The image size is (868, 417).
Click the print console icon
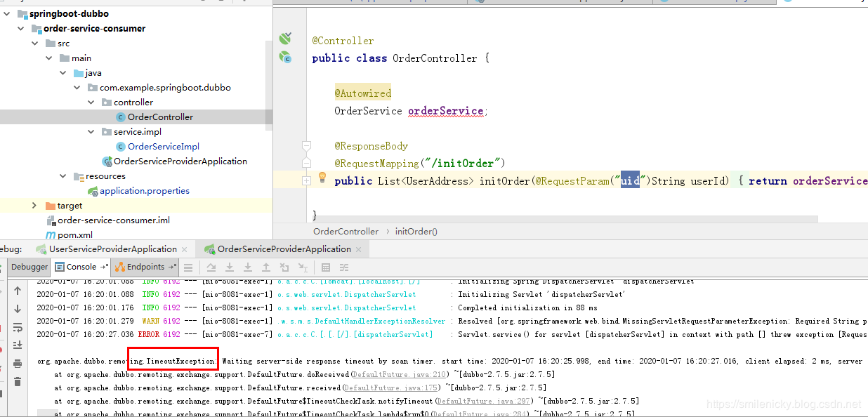point(18,364)
